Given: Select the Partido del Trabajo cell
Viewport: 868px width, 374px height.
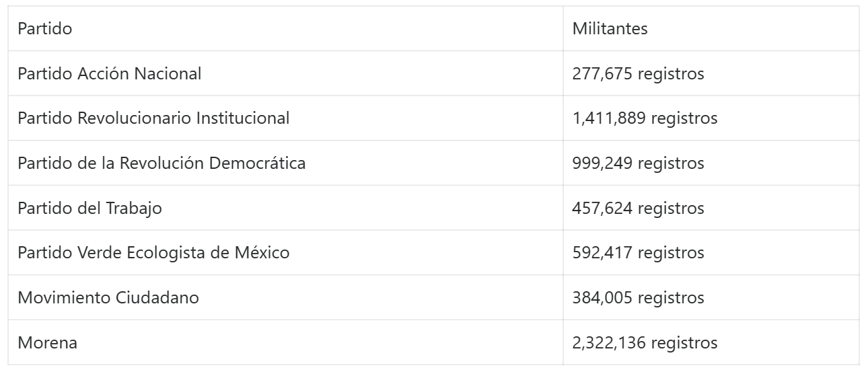Looking at the screenshot, I should [x=89, y=208].
